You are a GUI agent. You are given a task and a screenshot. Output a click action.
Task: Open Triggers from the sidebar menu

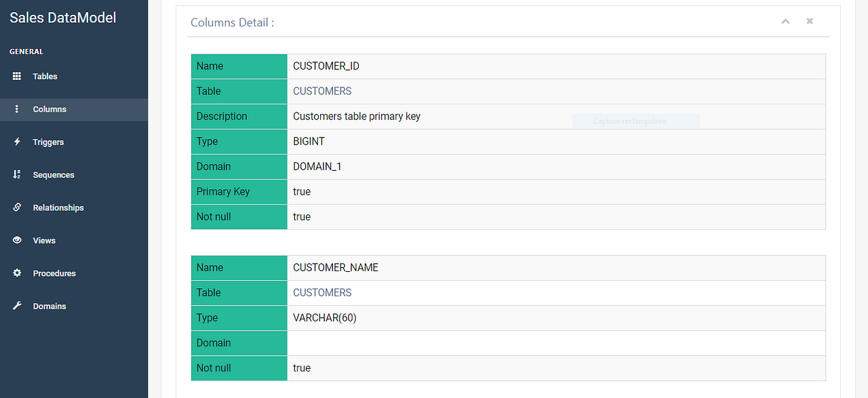click(47, 142)
